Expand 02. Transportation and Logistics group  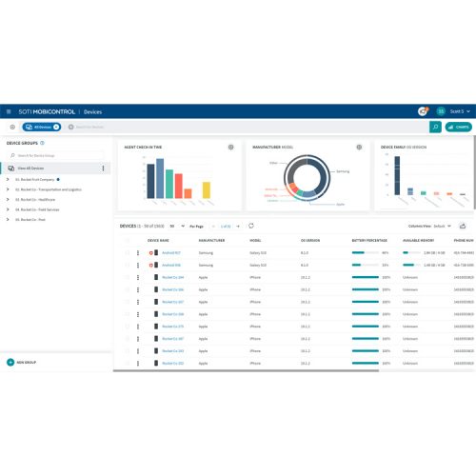[8, 189]
